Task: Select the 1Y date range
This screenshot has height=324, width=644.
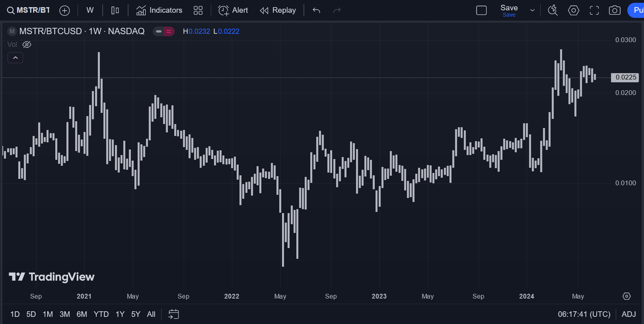Action: coord(120,314)
